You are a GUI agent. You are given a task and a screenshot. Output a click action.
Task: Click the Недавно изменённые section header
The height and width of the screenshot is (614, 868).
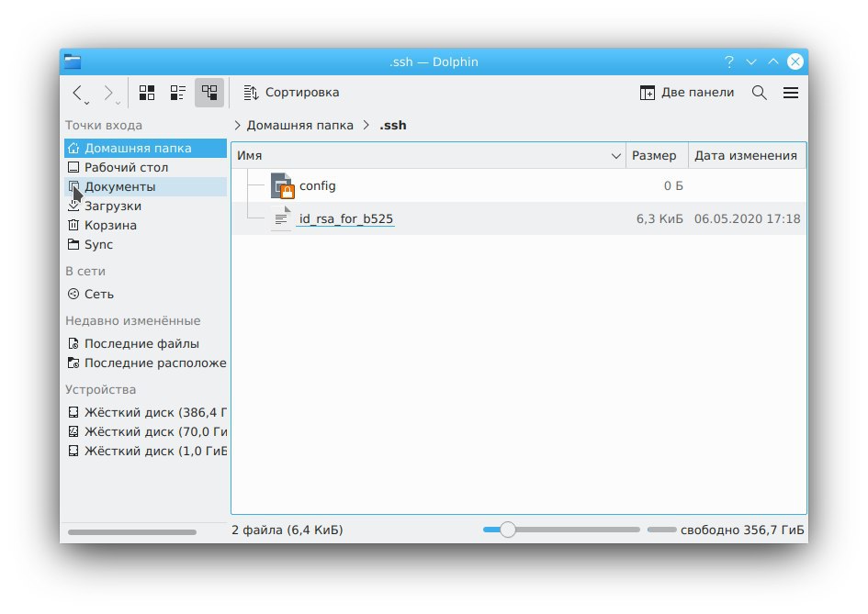pyautogui.click(x=133, y=321)
